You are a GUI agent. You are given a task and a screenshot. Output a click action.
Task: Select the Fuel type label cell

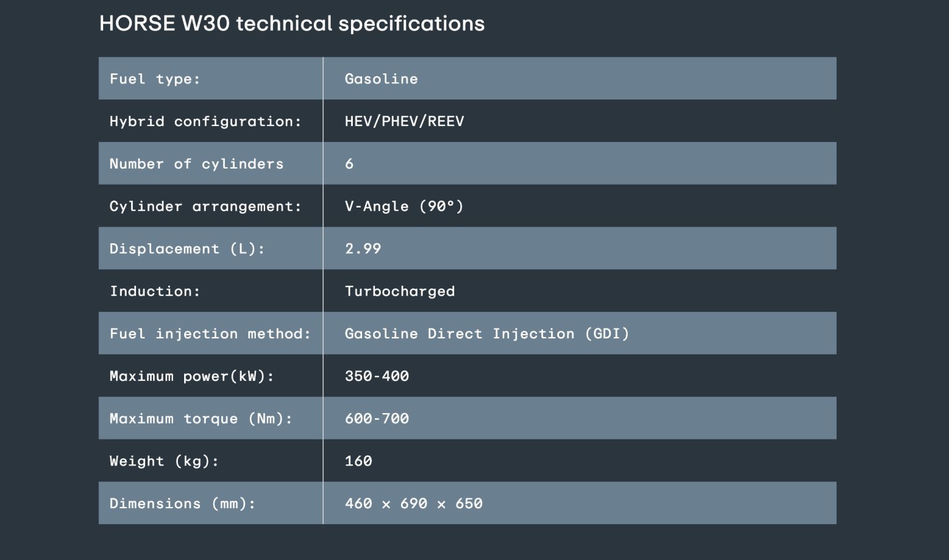point(211,78)
